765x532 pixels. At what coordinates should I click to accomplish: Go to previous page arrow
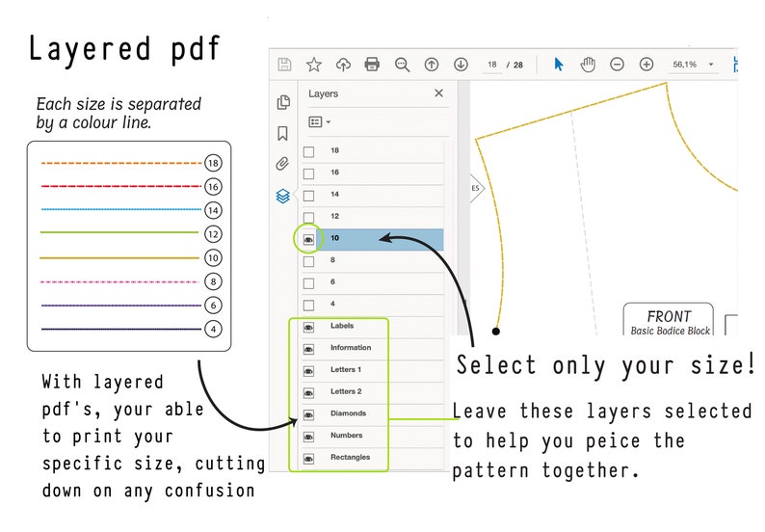coord(432,65)
